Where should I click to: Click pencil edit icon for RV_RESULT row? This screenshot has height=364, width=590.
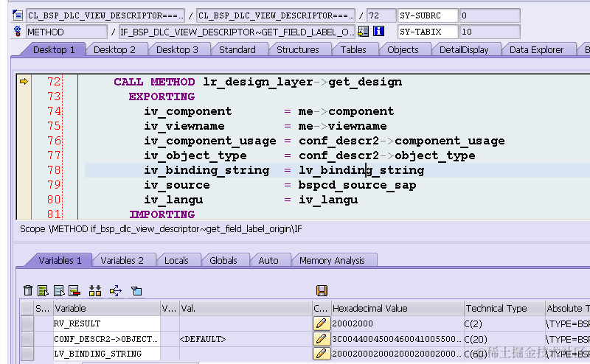click(x=322, y=323)
